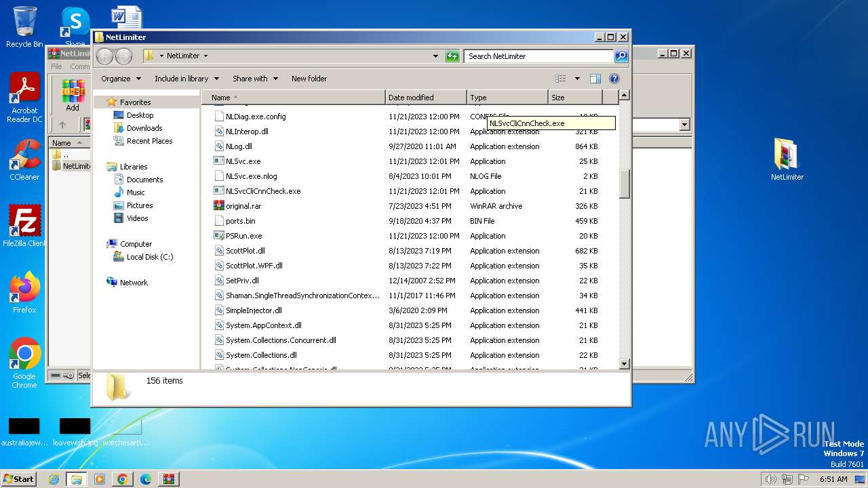Click the Start button
The height and width of the screenshot is (488, 868).
(19, 479)
